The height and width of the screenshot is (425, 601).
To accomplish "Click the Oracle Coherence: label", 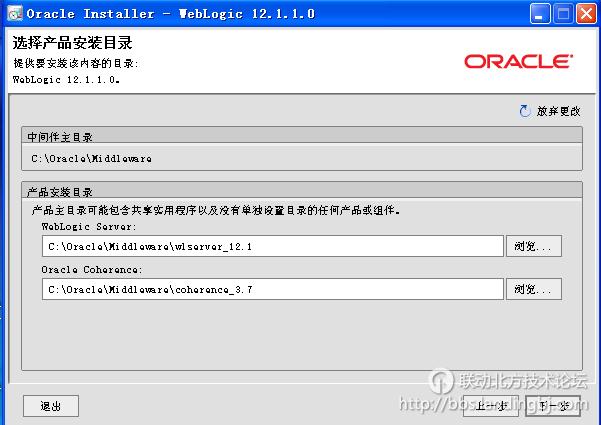I will (92, 269).
